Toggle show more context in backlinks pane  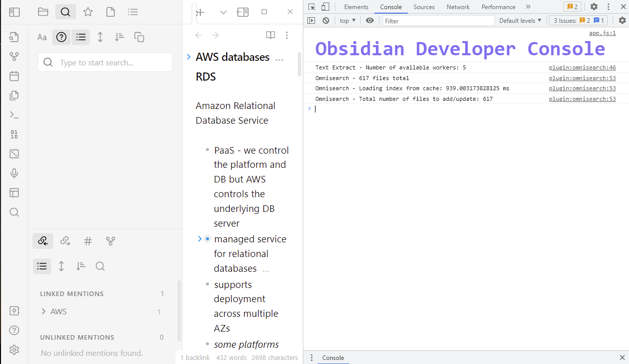(61, 266)
